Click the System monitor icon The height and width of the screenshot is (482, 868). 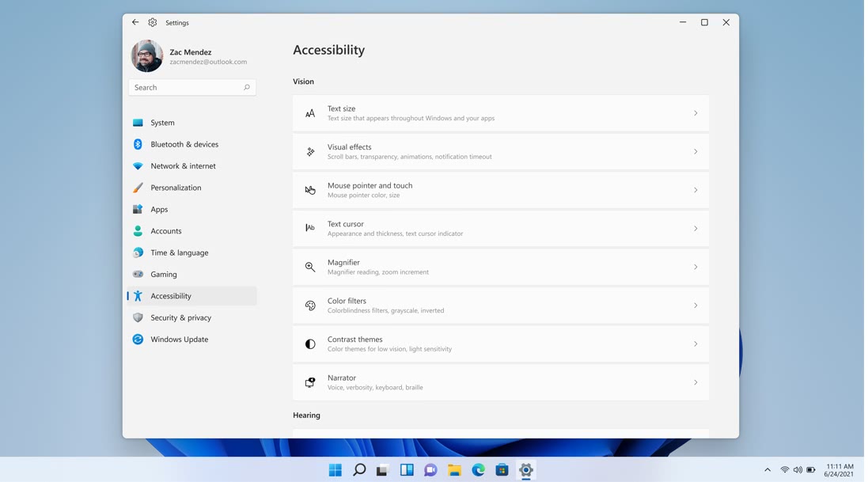click(x=138, y=123)
